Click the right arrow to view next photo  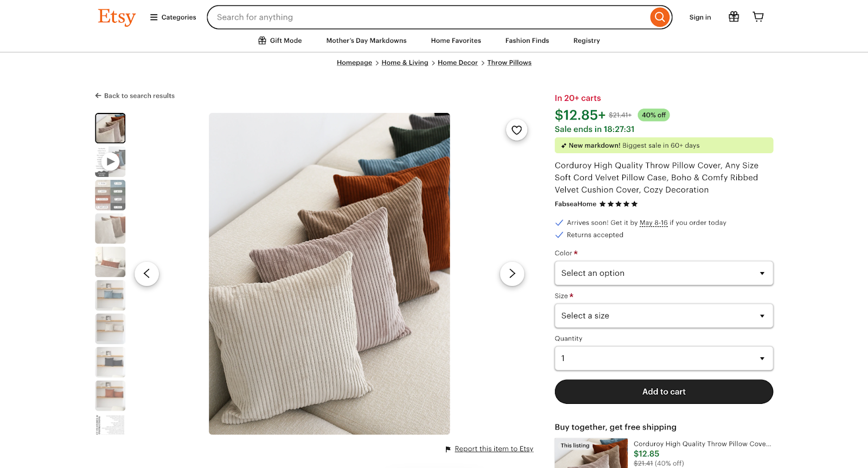pyautogui.click(x=512, y=274)
